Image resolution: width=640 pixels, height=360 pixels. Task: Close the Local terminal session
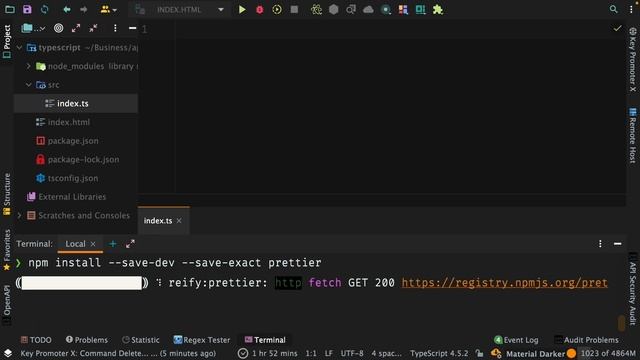pyautogui.click(x=93, y=244)
